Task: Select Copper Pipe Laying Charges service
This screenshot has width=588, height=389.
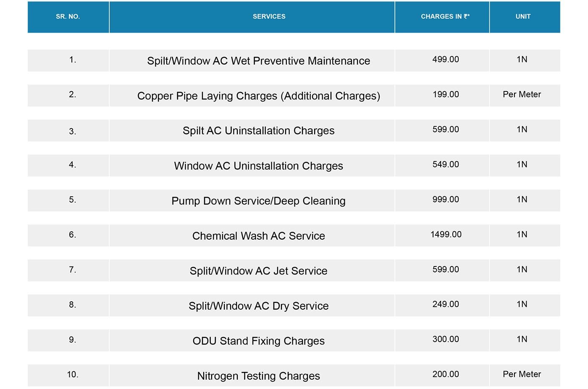Action: click(258, 96)
